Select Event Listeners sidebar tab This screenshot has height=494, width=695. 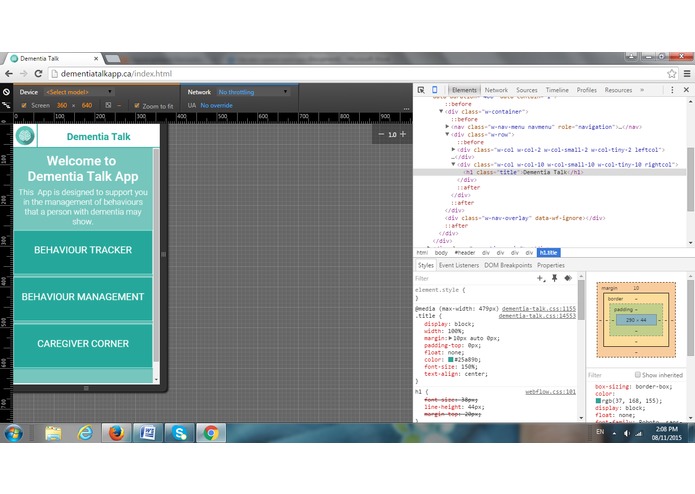pos(459,265)
